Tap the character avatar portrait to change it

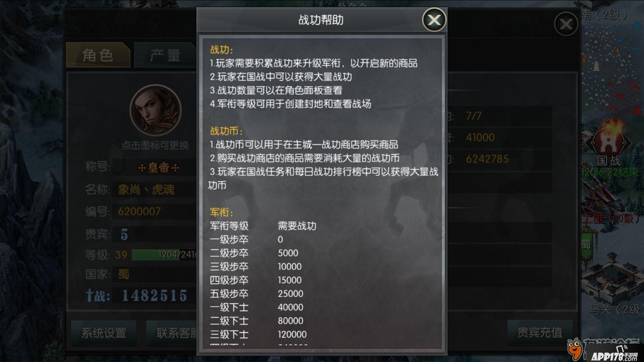pos(155,110)
